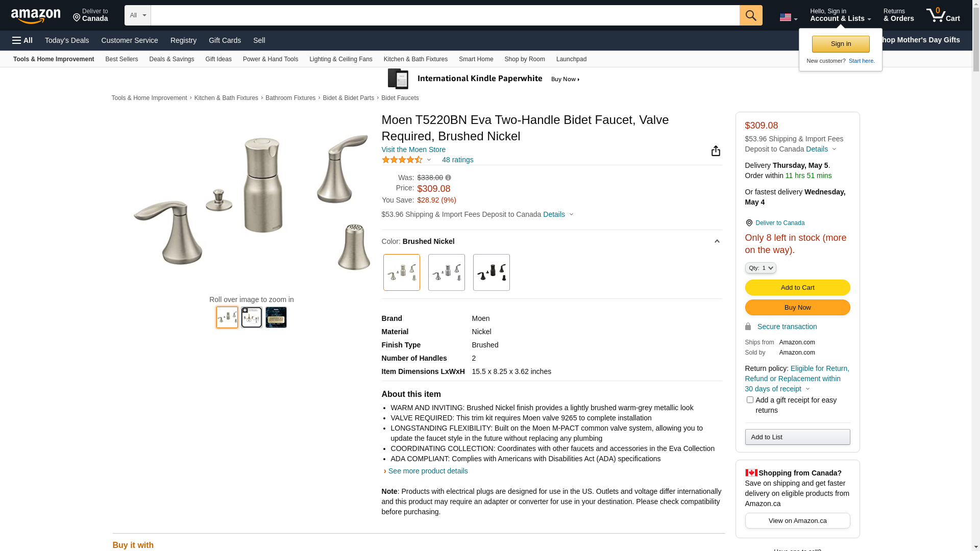
Task: Select the second product image thumbnail
Action: tap(252, 317)
